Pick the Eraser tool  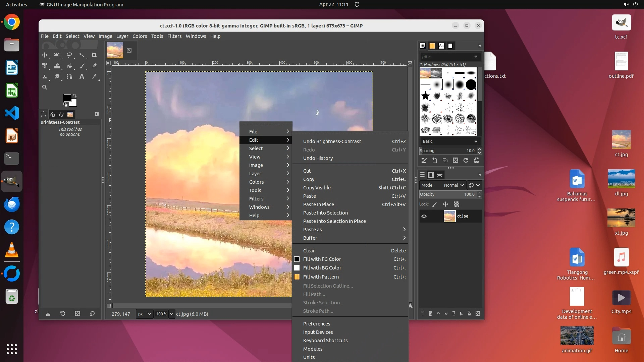coord(94,66)
